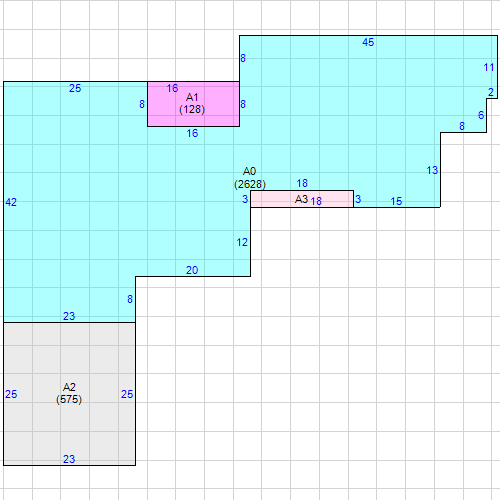Click the 45 dimension on the top edge
The height and width of the screenshot is (500, 500).
pyautogui.click(x=368, y=42)
